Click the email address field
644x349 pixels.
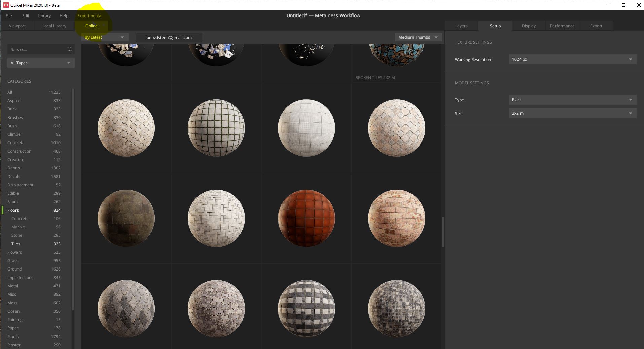pos(169,37)
